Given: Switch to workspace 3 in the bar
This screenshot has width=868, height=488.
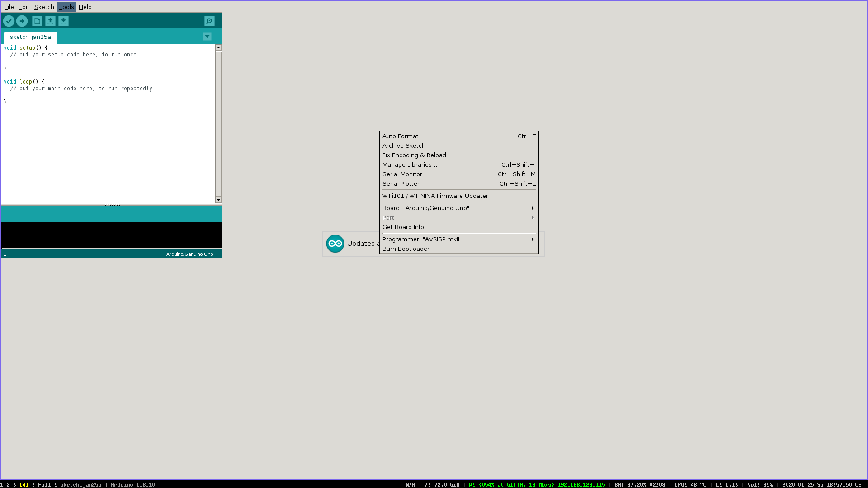Looking at the screenshot, I should [x=14, y=484].
